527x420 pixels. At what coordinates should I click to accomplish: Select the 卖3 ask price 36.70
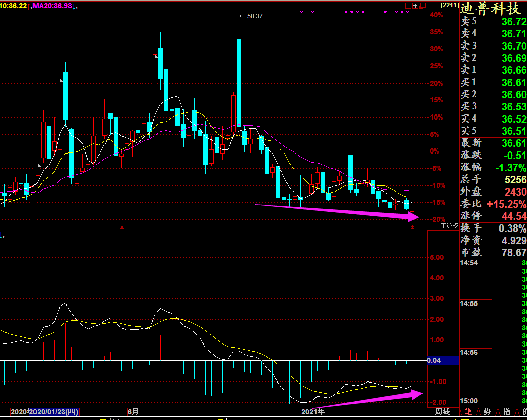[514, 46]
